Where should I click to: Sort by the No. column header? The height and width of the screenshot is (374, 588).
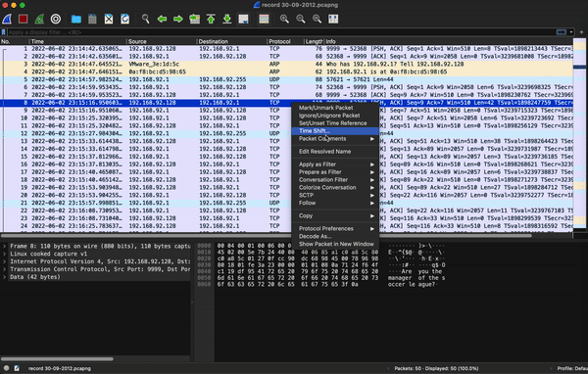pyautogui.click(x=15, y=41)
